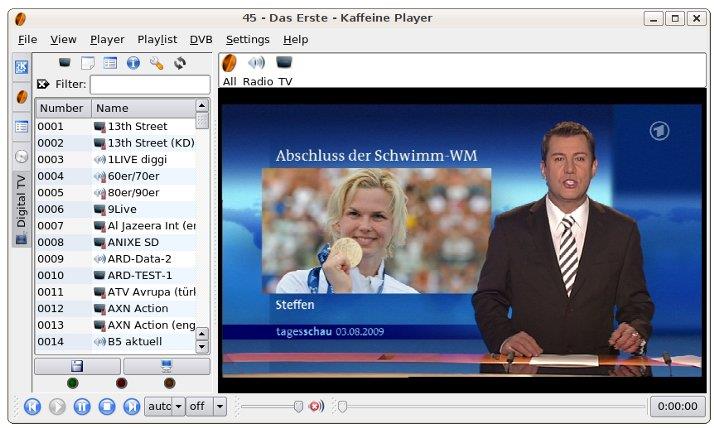Clear the channel filter with the arrow icon
Screen dimensions: 714x428
[x=43, y=84]
